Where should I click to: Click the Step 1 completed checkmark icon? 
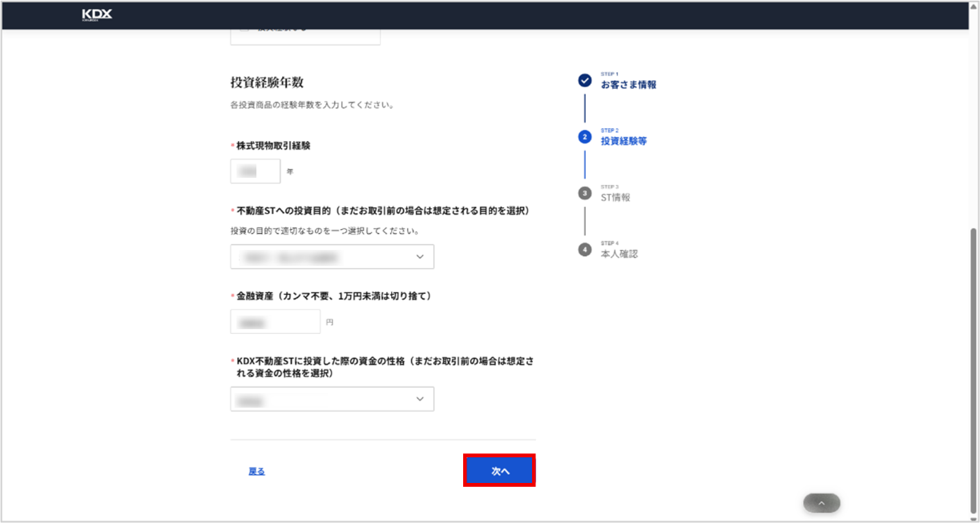click(x=585, y=80)
